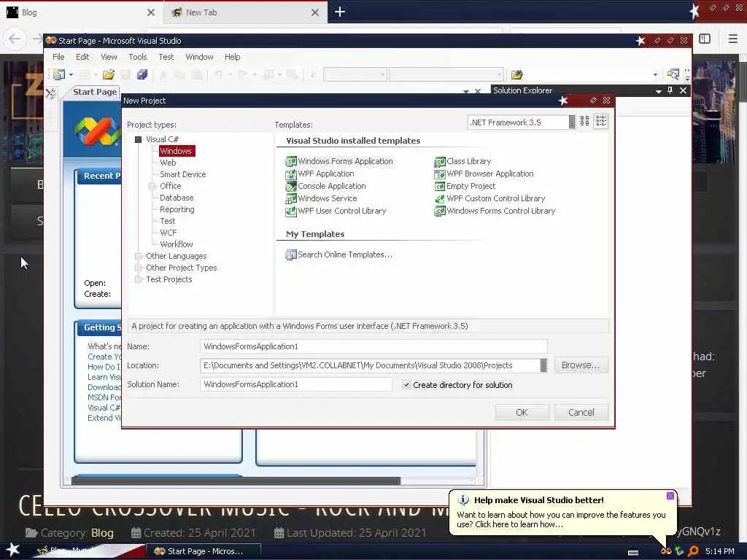747x560 pixels.
Task: Switch to the Start Page tab
Action: pos(95,92)
